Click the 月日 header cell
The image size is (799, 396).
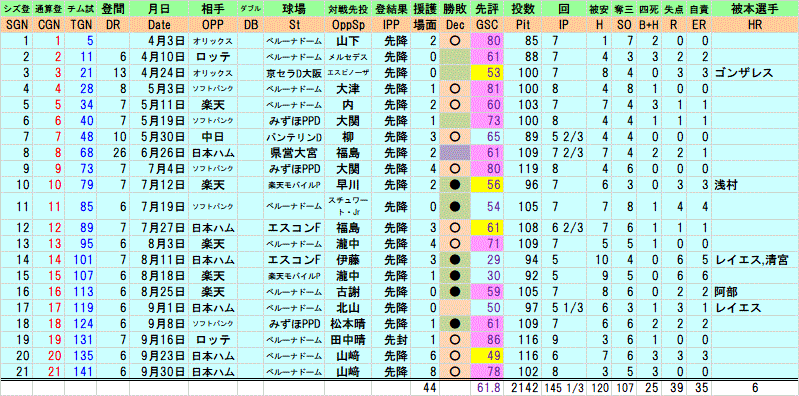[x=158, y=9]
